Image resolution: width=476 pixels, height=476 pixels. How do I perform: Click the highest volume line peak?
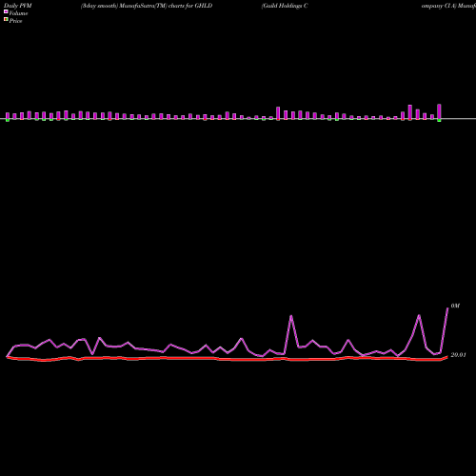click(x=447, y=307)
